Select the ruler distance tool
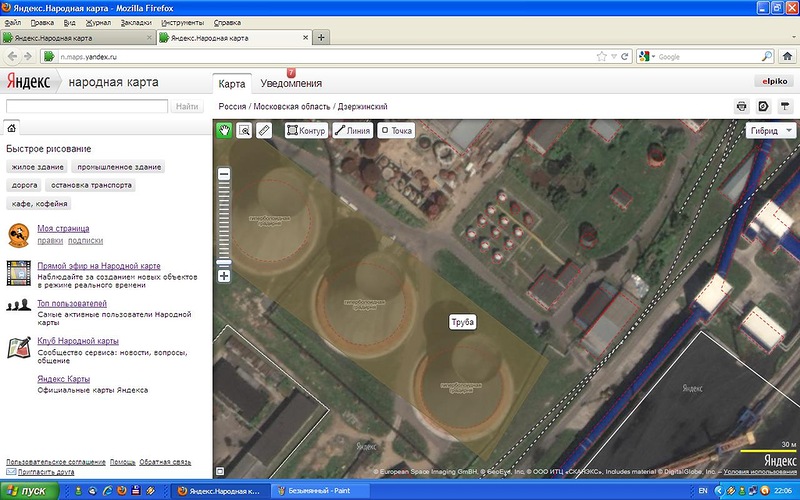 coord(264,130)
